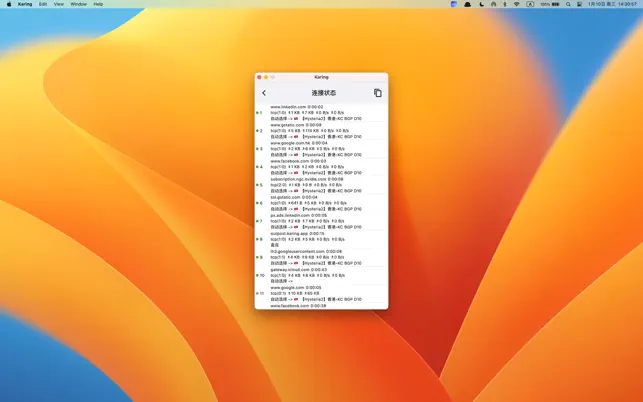Screen dimensions: 643x402
Task: Open the Help menu
Action: pyautogui.click(x=98, y=4)
